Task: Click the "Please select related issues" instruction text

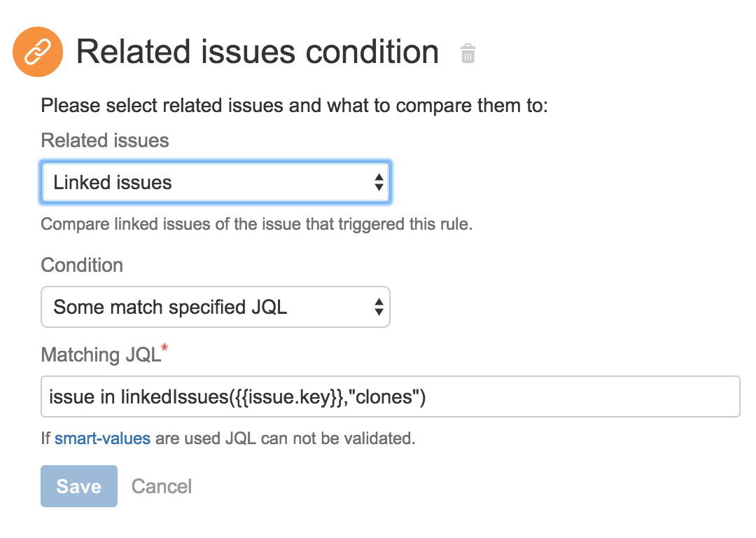Action: (294, 106)
